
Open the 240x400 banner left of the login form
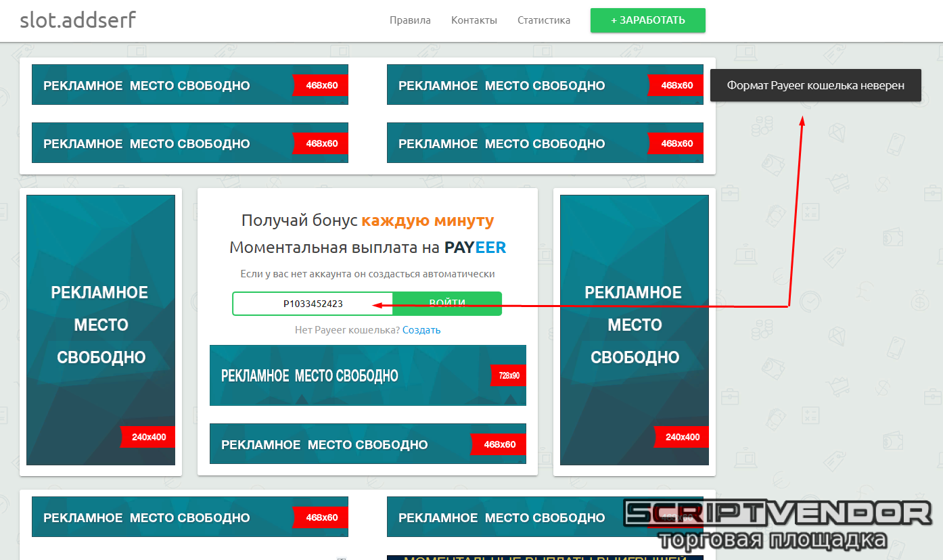(x=101, y=330)
